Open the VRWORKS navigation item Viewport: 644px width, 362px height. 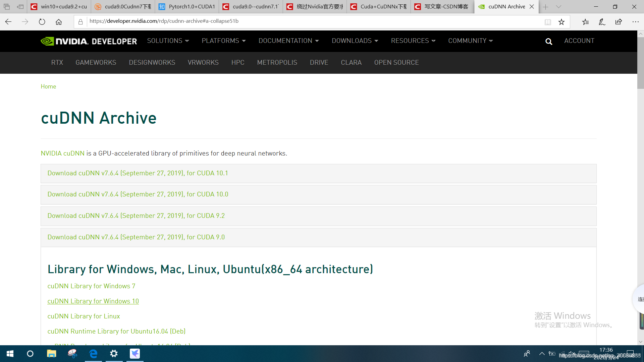(203, 63)
